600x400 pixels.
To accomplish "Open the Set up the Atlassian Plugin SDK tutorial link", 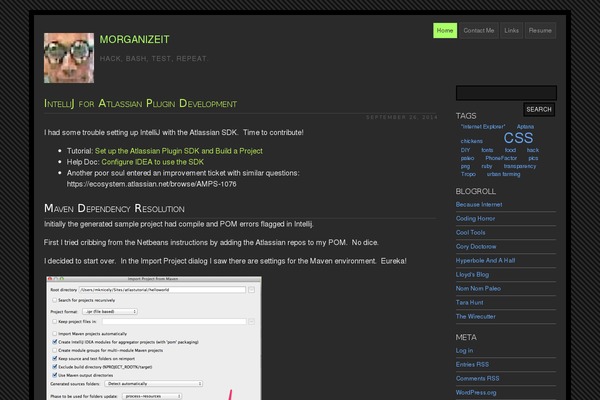I will 179,151.
